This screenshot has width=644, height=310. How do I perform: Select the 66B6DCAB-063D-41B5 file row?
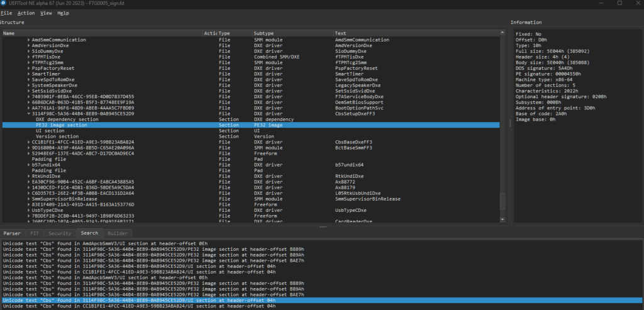pos(251,102)
